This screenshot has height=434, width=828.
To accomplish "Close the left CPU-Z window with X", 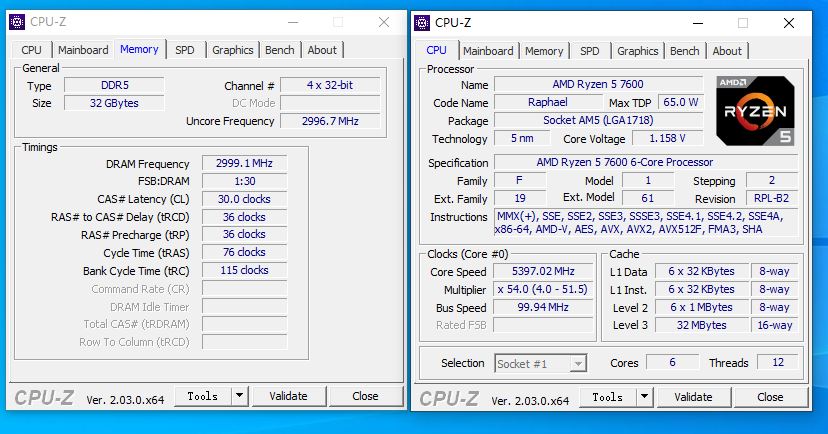I will coord(384,22).
